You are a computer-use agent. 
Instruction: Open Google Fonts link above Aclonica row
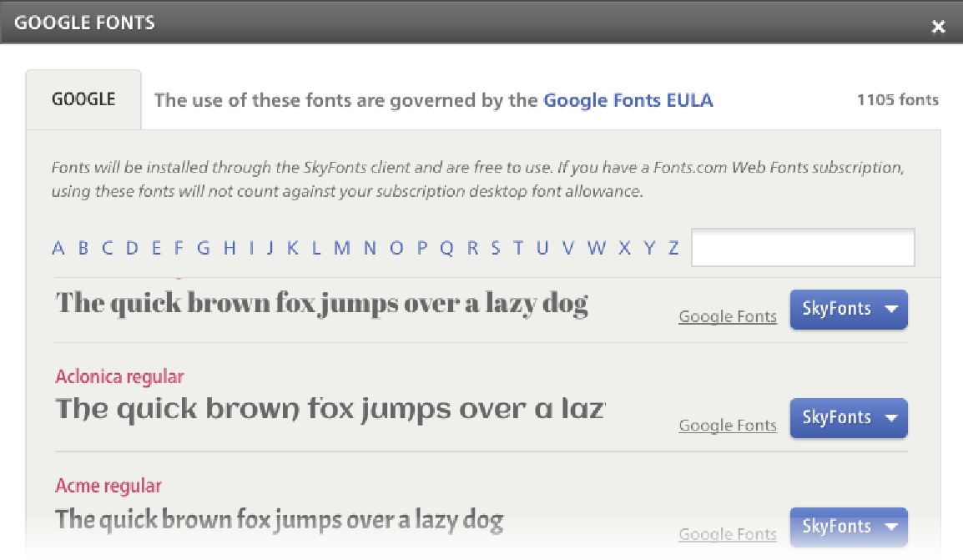pos(728,316)
